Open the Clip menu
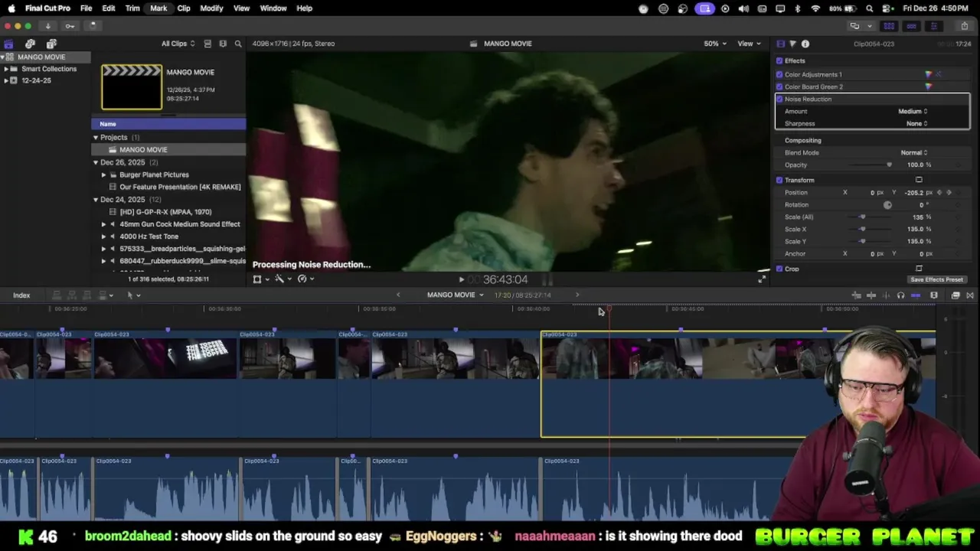Screen dimensions: 980x551 (x=184, y=8)
